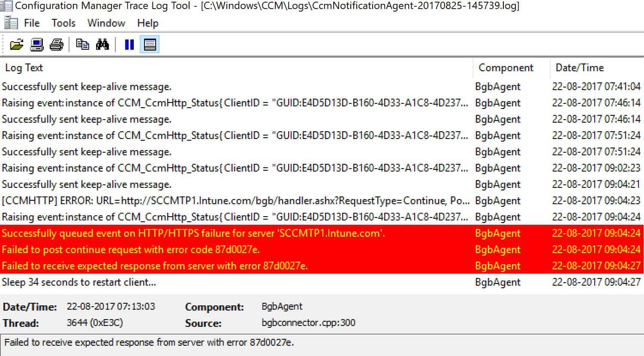Select the 'Successfully queued event' red row

(322, 233)
